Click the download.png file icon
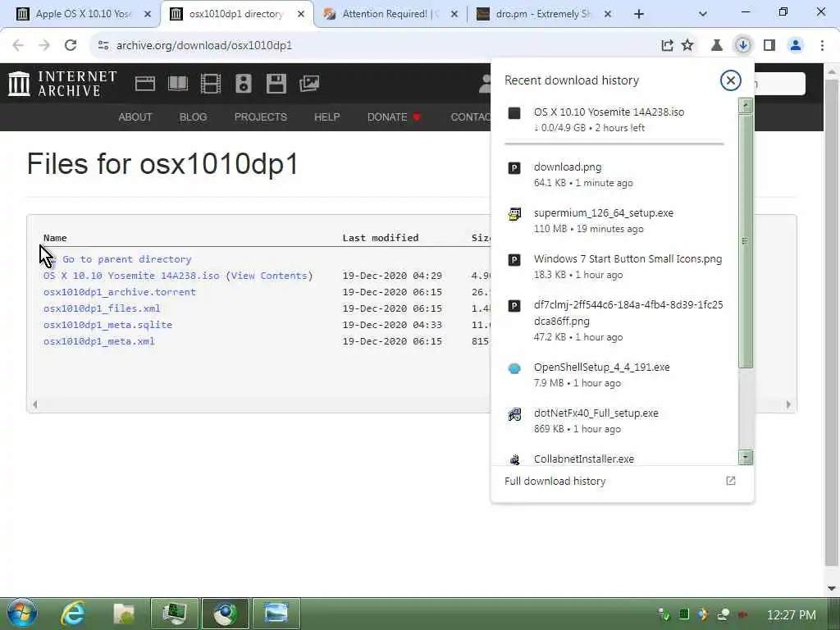The height and width of the screenshot is (630, 840). coord(514,168)
